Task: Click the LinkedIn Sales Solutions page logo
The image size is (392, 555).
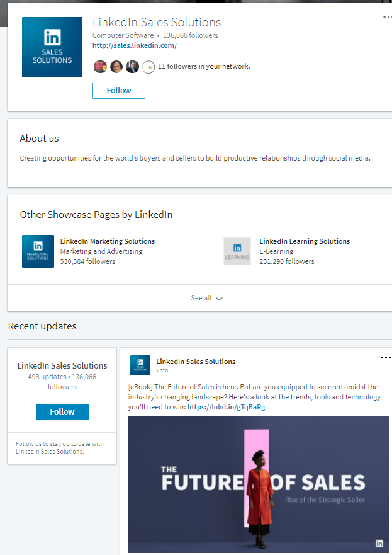Action: (x=52, y=47)
